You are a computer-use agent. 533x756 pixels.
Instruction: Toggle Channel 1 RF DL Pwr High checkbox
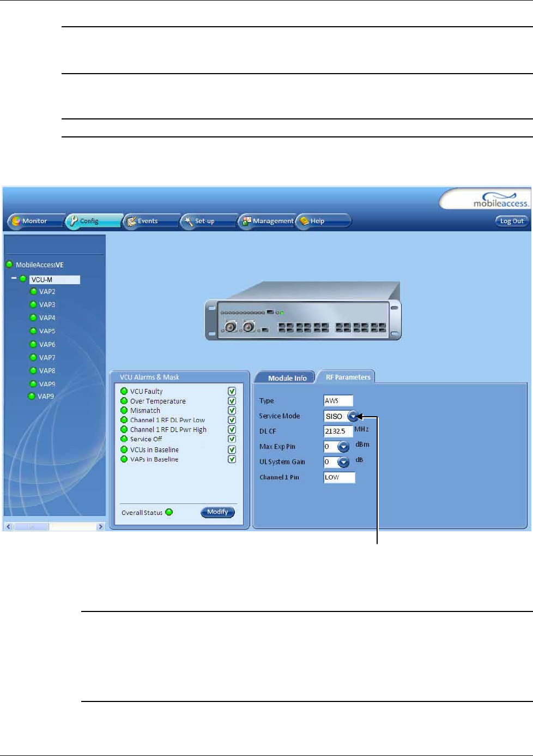click(232, 429)
